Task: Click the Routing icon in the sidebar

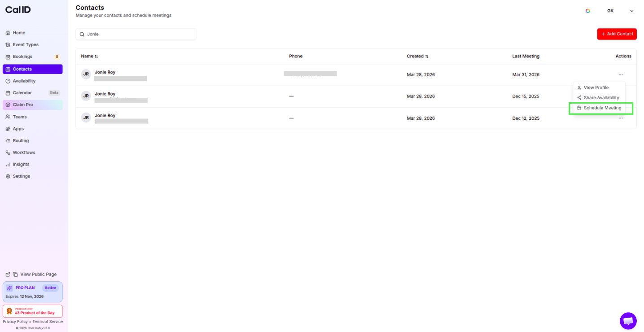Action: 8,141
